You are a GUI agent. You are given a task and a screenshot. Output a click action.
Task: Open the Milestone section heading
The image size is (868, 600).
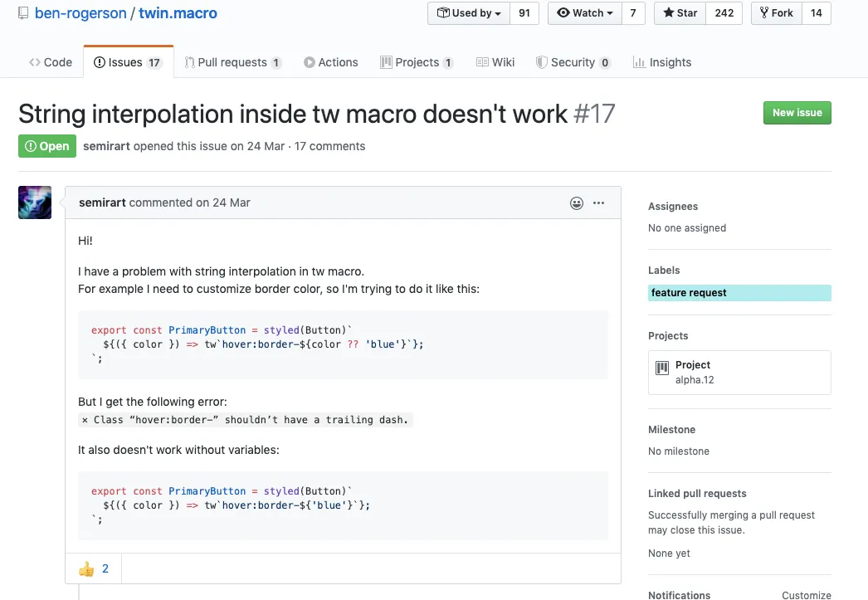tap(671, 430)
